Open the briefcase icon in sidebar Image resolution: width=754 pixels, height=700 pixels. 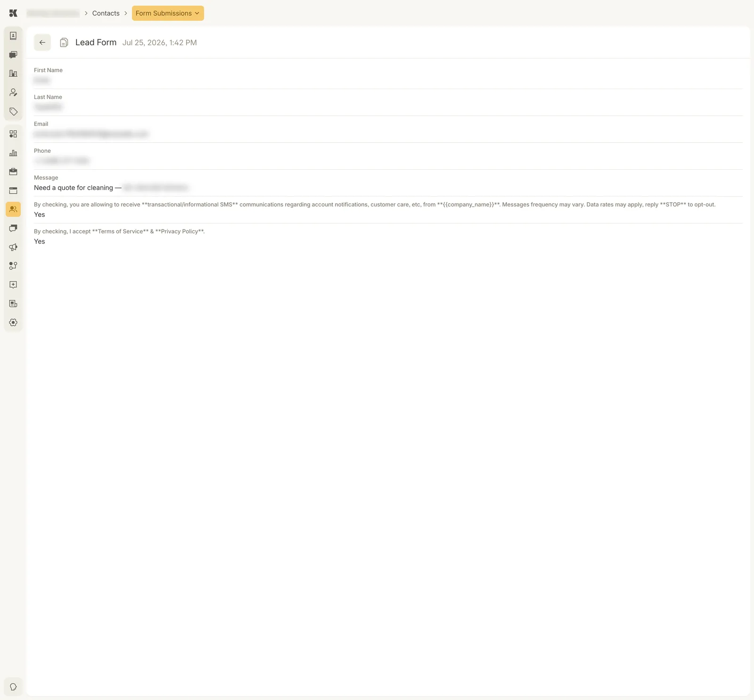click(13, 172)
